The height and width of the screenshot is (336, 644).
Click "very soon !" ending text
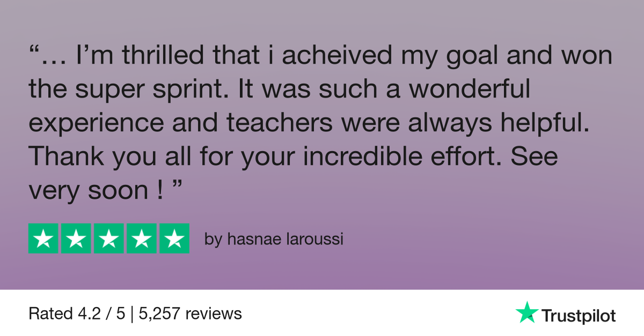click(x=96, y=190)
